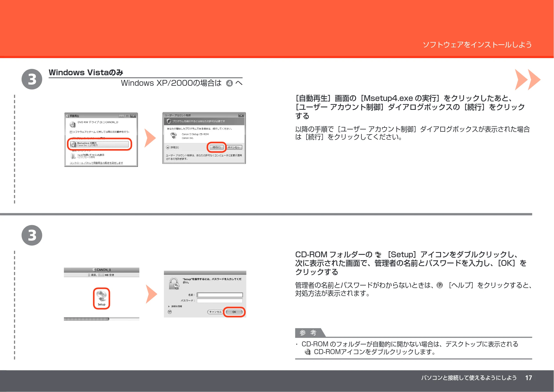Minimize the AutoPlay window

click(121, 116)
